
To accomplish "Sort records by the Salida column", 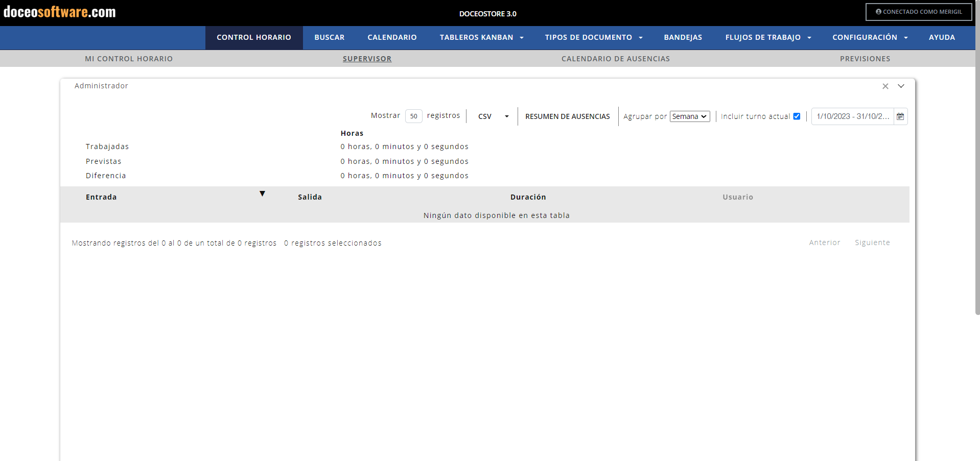I will [x=310, y=197].
